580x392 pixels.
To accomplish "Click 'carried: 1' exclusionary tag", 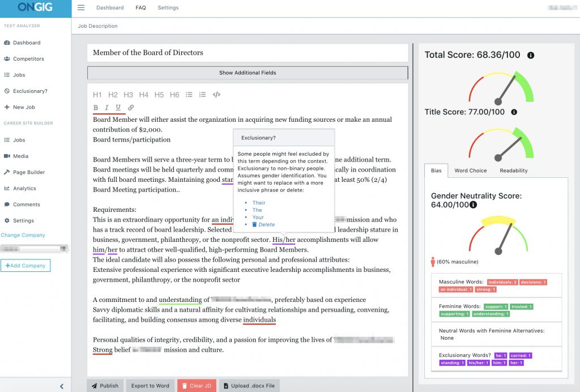I will coord(521,356).
